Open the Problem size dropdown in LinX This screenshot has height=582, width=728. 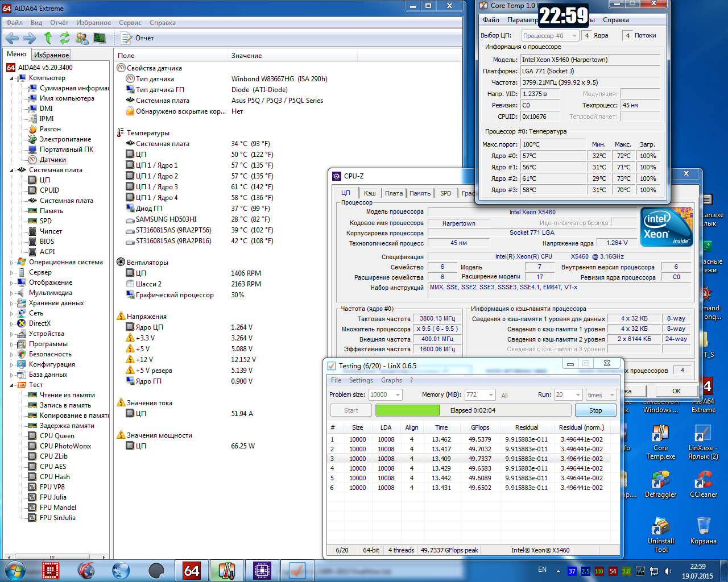(386, 395)
